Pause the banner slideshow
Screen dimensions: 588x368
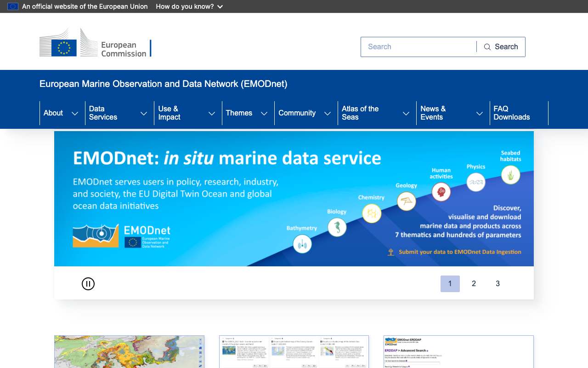[x=88, y=284]
